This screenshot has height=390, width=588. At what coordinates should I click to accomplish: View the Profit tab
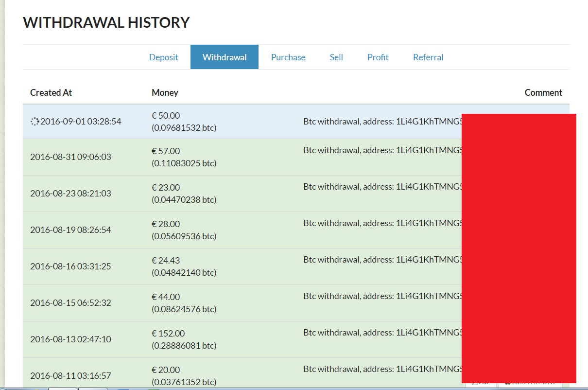coord(378,57)
